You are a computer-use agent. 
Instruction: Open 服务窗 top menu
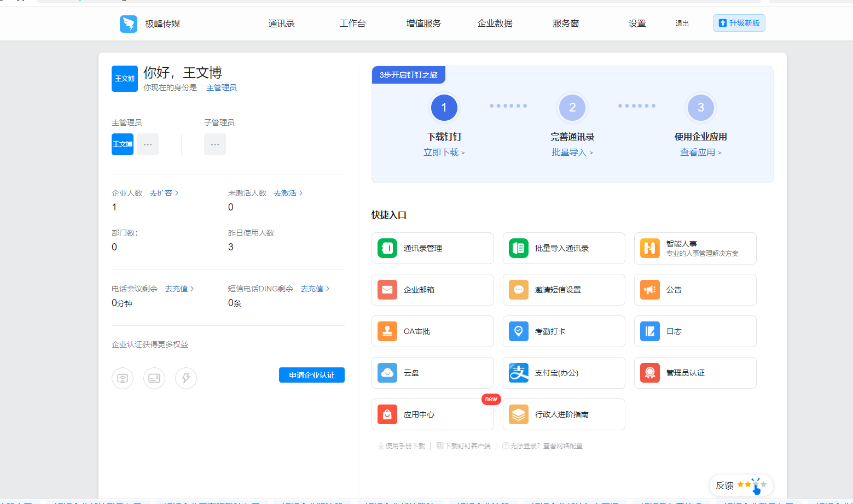coord(566,24)
